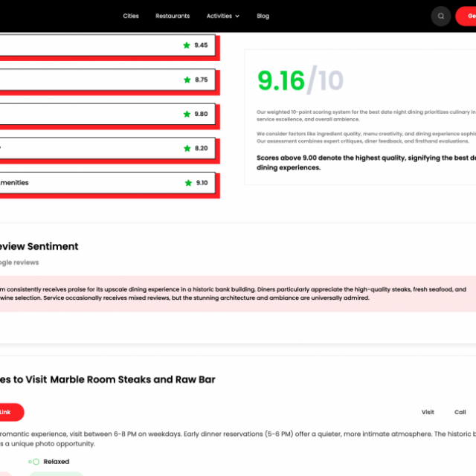Screen dimensions: 476x476
Task: Go to Restaurants navigation item
Action: coord(173,16)
